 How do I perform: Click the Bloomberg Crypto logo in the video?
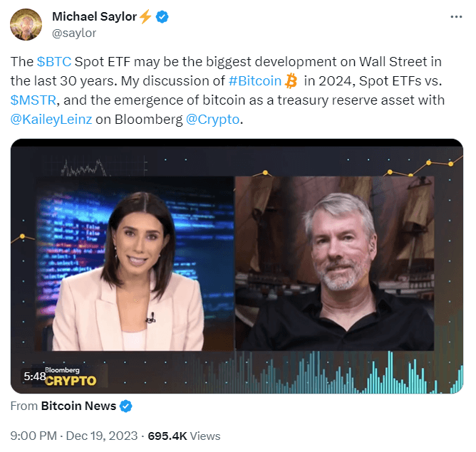point(71,377)
